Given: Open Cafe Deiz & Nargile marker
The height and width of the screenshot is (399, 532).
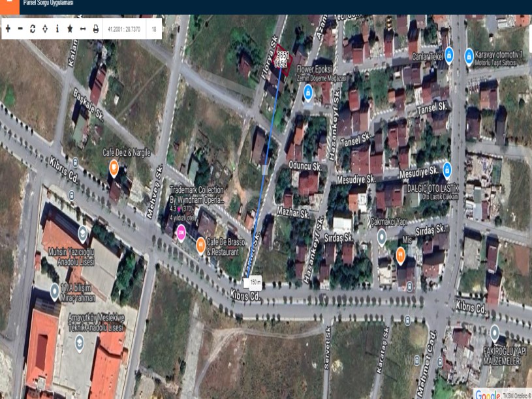Looking at the screenshot, I should click(114, 168).
